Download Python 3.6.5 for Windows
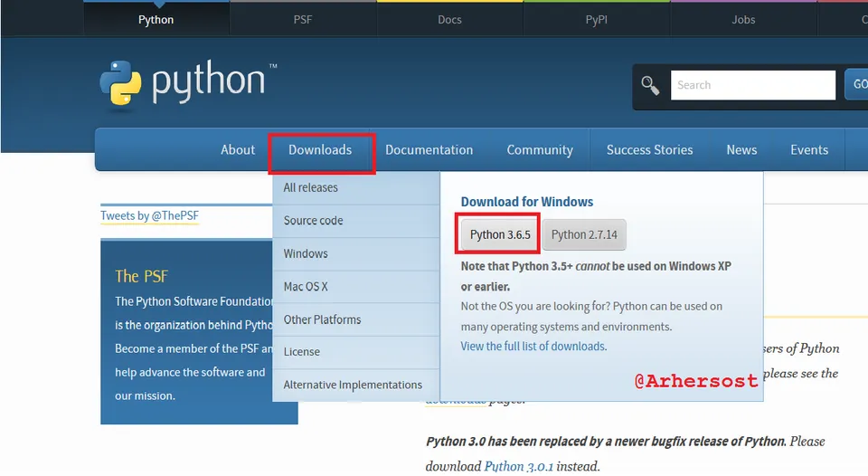 click(x=500, y=235)
